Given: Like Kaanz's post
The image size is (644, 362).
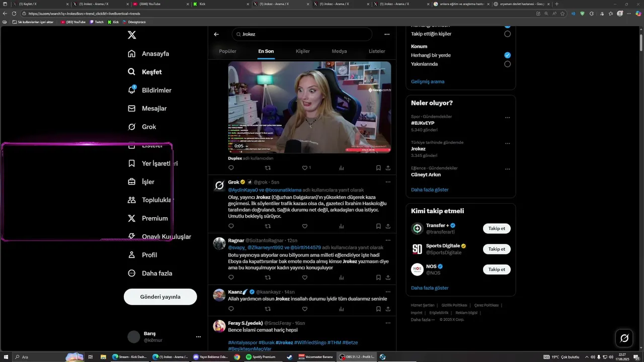Looking at the screenshot, I should pos(305,309).
